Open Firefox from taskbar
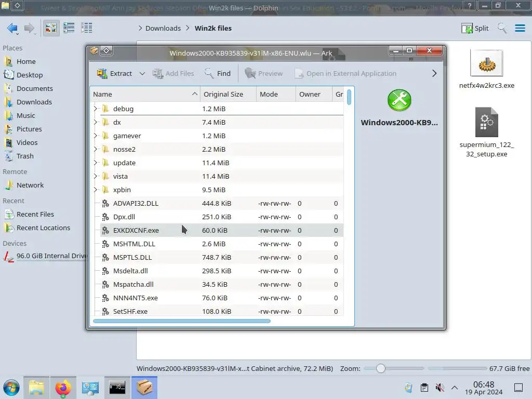The image size is (532, 399). click(x=63, y=388)
